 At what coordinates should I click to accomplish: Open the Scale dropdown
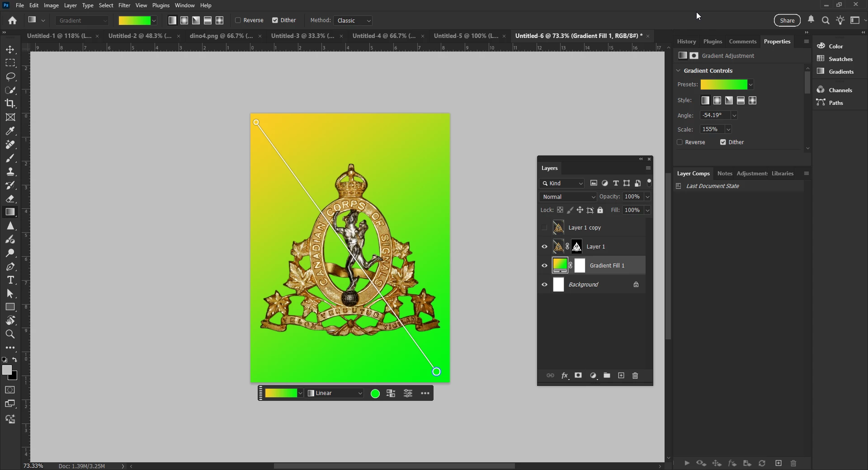(x=728, y=129)
